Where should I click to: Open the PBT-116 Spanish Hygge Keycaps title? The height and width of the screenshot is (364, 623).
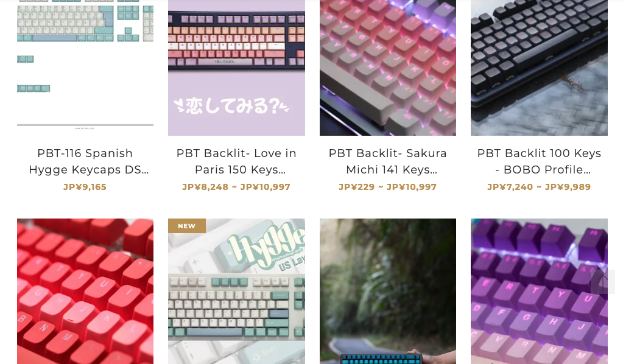(85, 161)
